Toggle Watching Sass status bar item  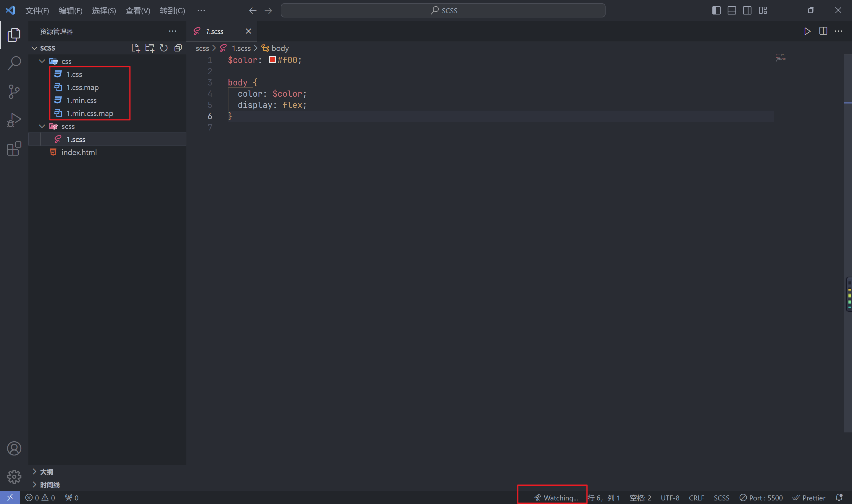click(x=556, y=497)
